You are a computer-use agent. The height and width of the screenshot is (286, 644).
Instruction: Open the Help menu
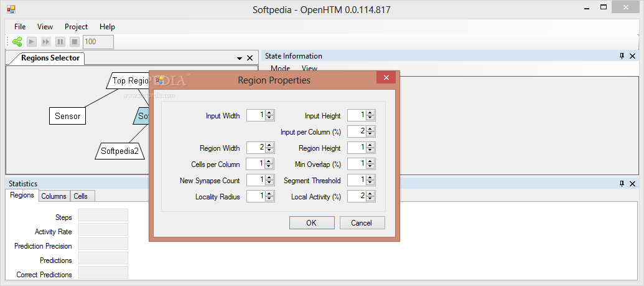107,27
